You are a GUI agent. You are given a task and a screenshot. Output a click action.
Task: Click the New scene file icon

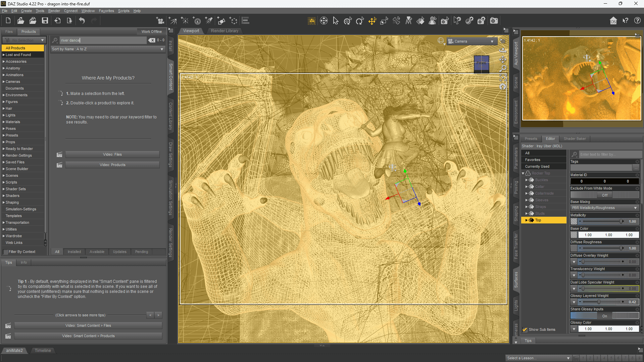coord(8,21)
